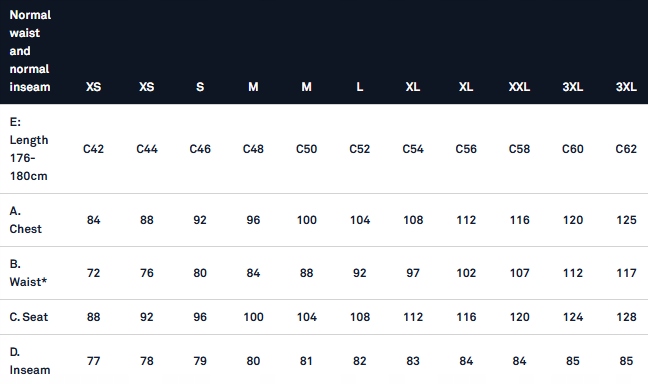The width and height of the screenshot is (648, 384).
Task: Select inseam value 83
Action: (413, 361)
